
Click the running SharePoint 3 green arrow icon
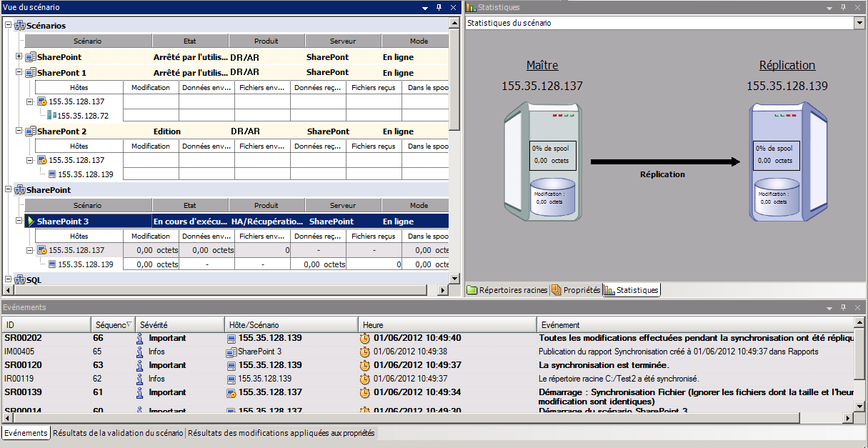click(x=31, y=221)
